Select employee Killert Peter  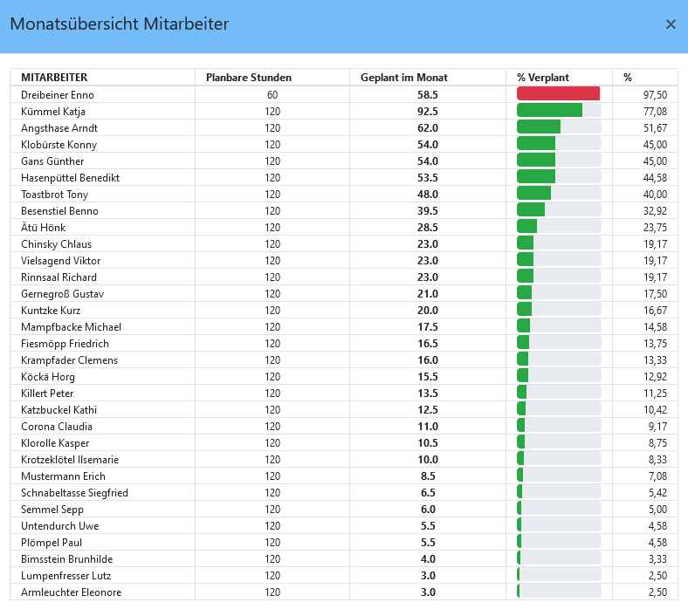coord(47,394)
